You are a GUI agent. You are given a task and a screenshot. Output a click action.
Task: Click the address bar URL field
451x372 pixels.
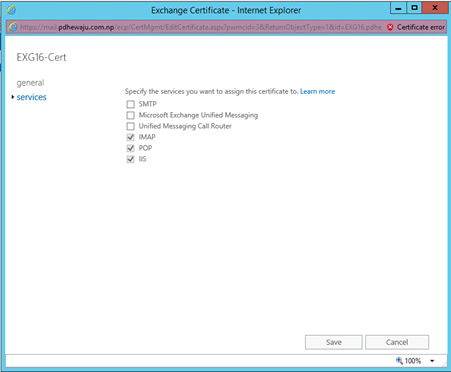(201, 27)
